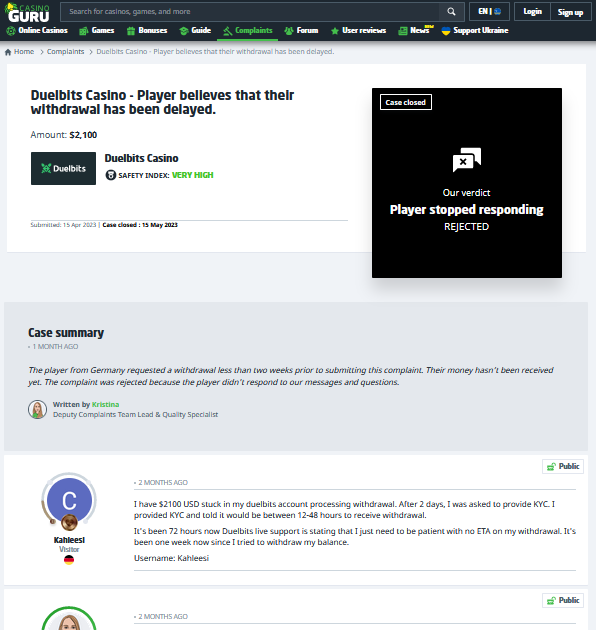Open the Bonuses menu

click(147, 31)
